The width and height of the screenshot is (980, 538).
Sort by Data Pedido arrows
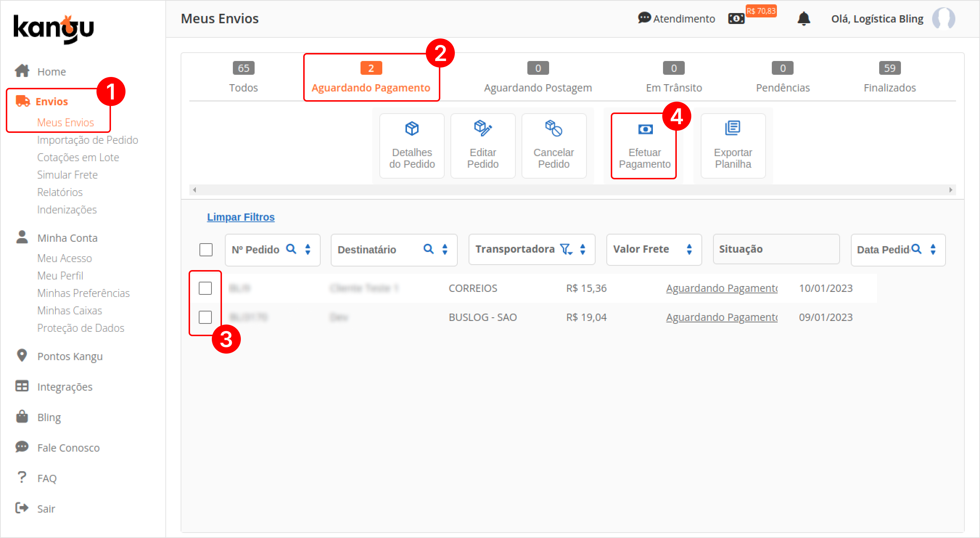click(x=933, y=249)
